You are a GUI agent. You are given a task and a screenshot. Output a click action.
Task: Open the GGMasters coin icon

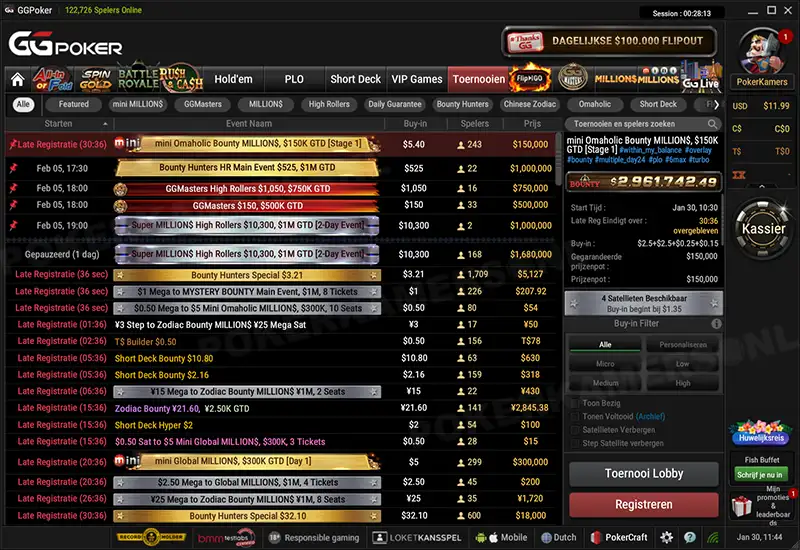(572, 78)
